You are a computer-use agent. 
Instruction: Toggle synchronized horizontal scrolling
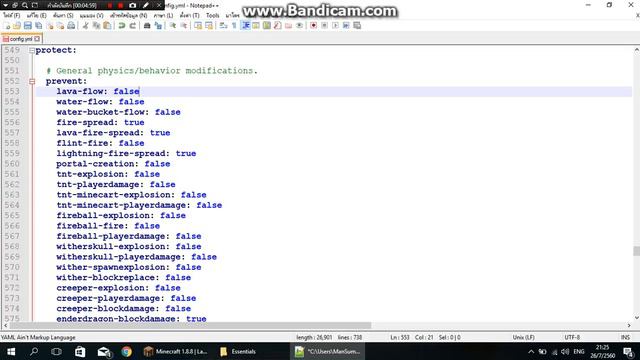[x=209, y=26]
